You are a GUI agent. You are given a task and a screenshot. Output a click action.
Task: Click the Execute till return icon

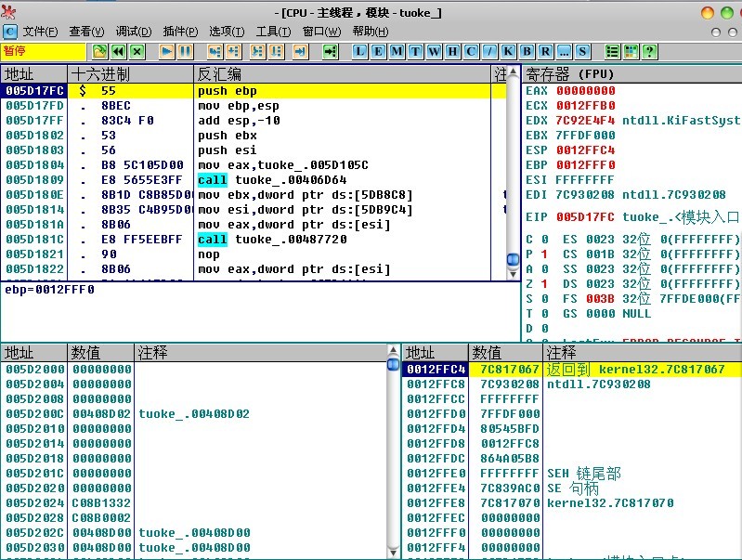(x=301, y=51)
